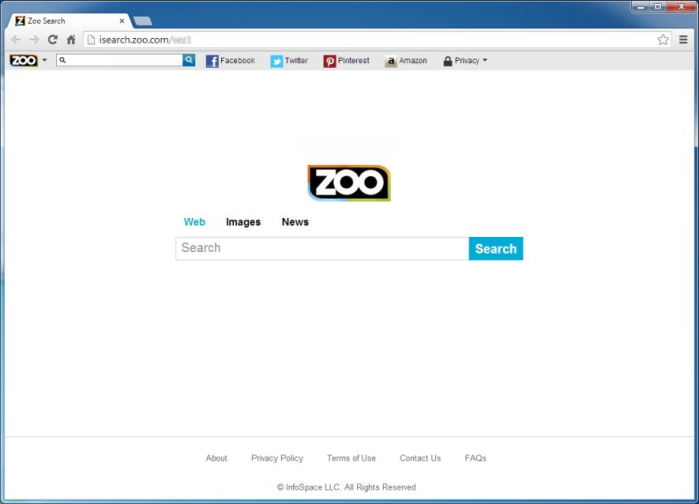Expand the Privacy dropdown in toolbar
The width and height of the screenshot is (699, 504).
click(465, 61)
